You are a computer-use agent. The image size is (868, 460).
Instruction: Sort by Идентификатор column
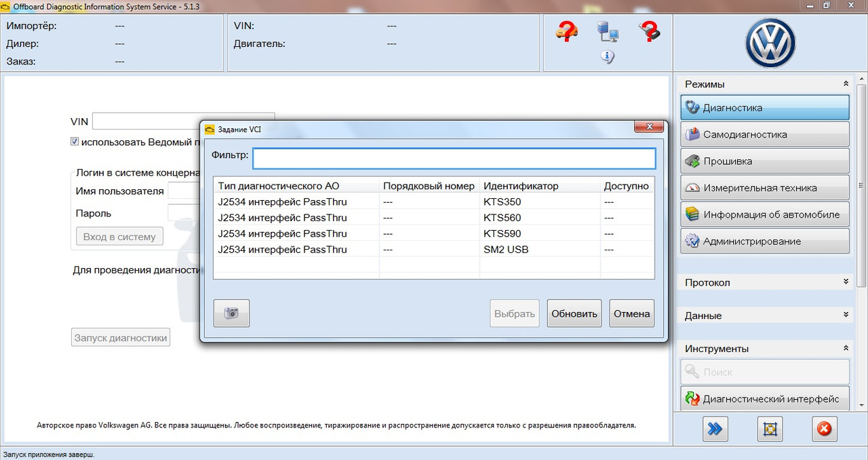(x=540, y=186)
